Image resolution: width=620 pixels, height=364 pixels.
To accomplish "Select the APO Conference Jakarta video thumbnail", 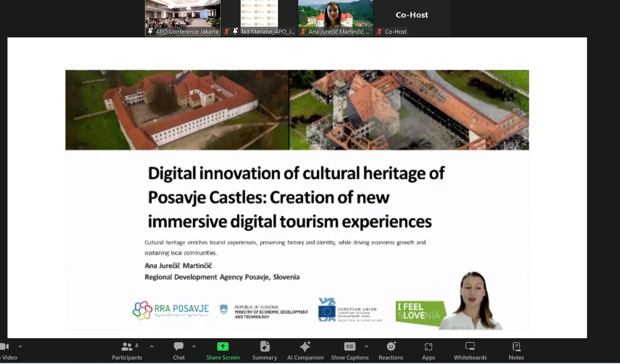I will pos(183,18).
